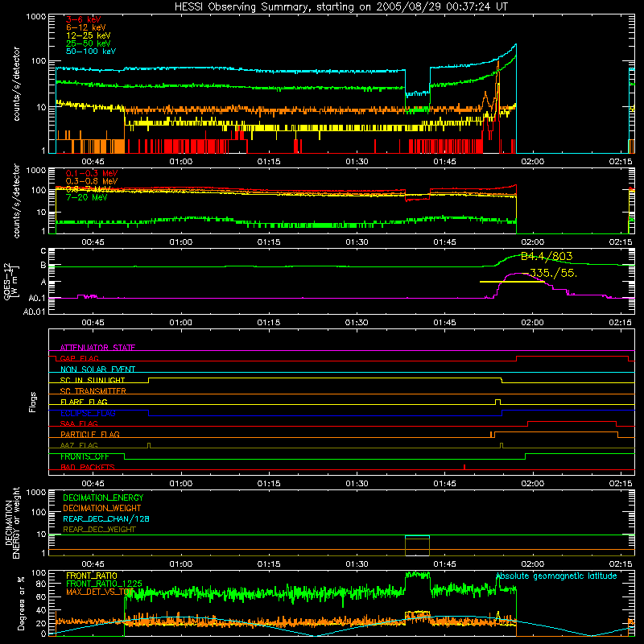Select the 50-100 keV legend label
The height and width of the screenshot is (644, 644).
click(91, 51)
